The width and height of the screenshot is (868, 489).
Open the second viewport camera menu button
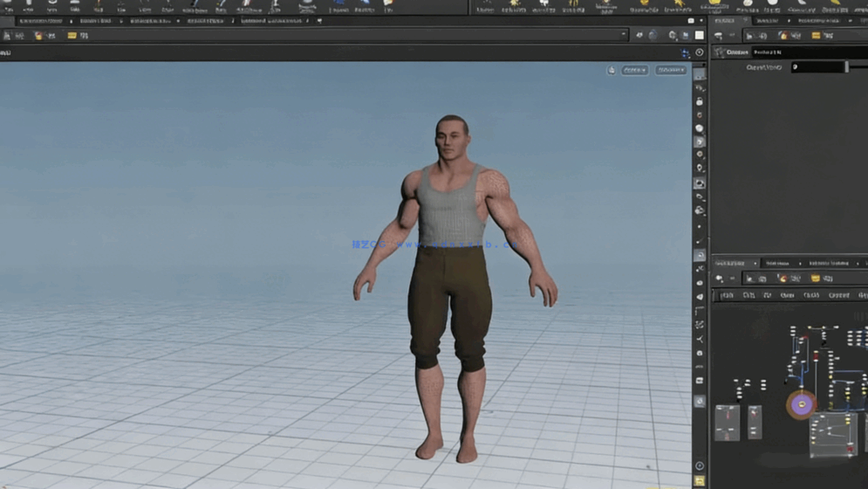click(x=671, y=71)
